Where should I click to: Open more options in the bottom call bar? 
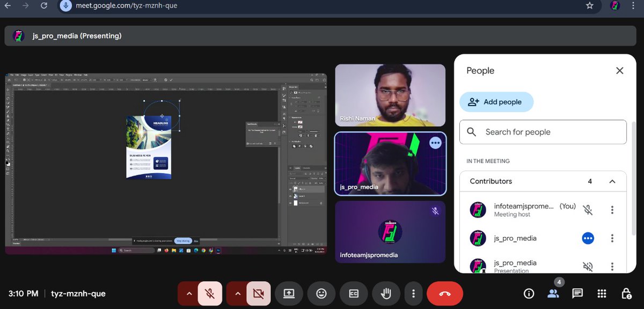413,293
